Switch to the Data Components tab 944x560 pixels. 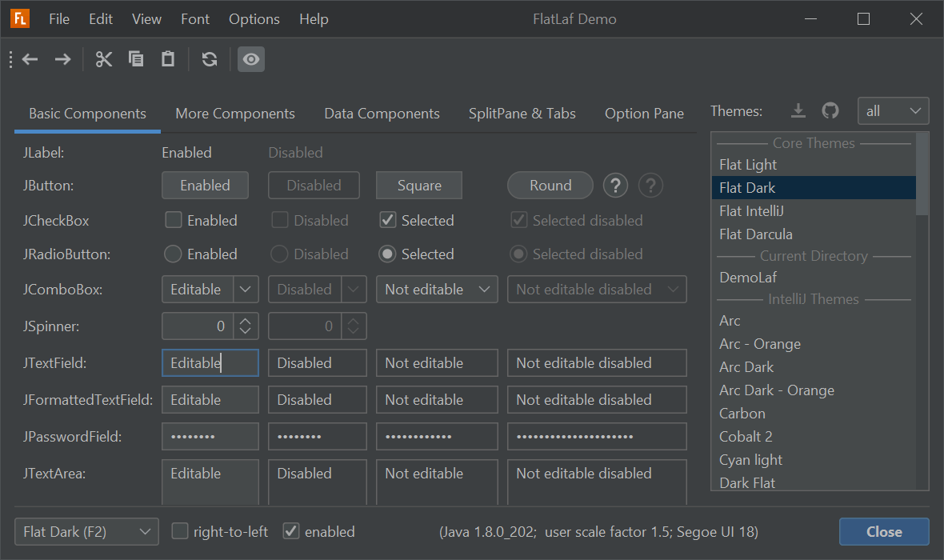pos(382,114)
